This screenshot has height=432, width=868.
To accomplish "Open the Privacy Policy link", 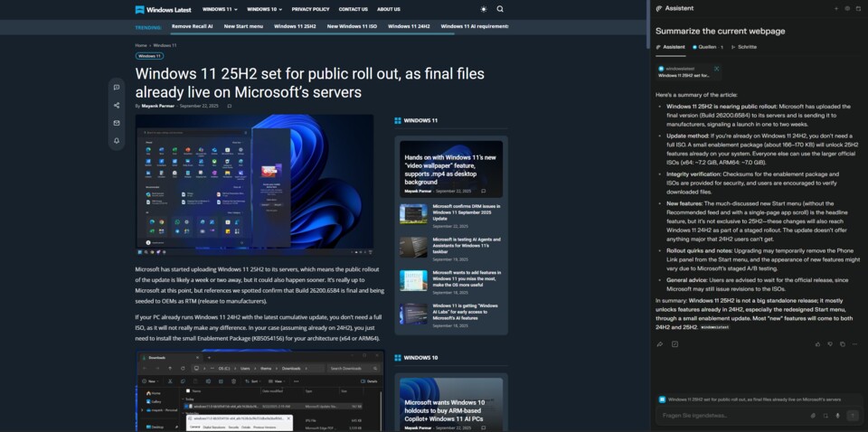I will pyautogui.click(x=310, y=9).
